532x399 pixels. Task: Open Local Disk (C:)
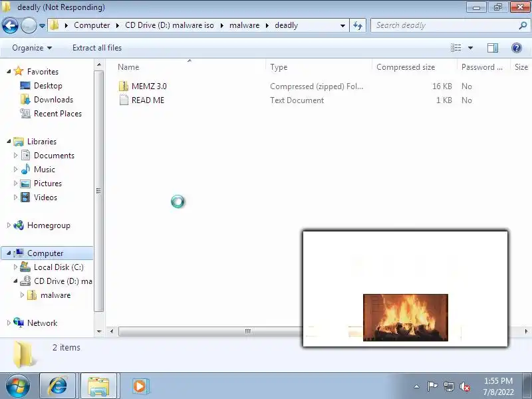[59, 267]
